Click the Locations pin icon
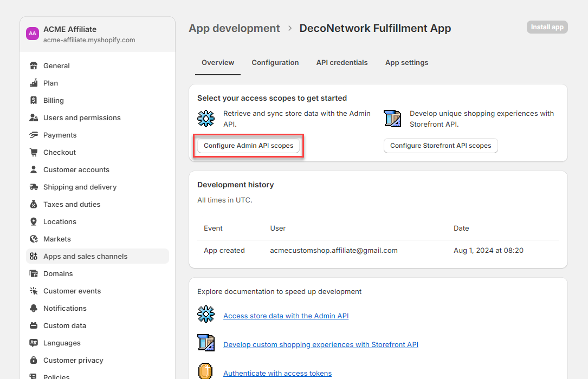 coord(34,222)
